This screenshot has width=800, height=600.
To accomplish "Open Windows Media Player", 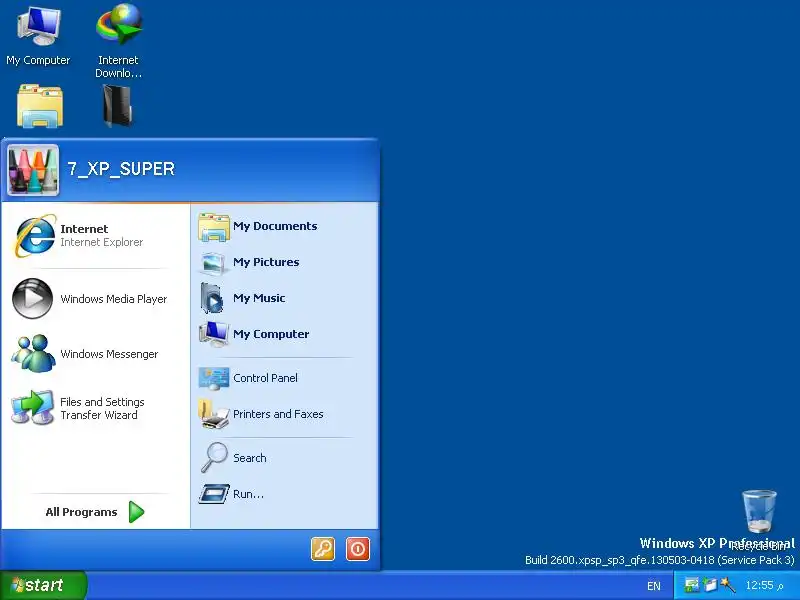I will point(95,299).
